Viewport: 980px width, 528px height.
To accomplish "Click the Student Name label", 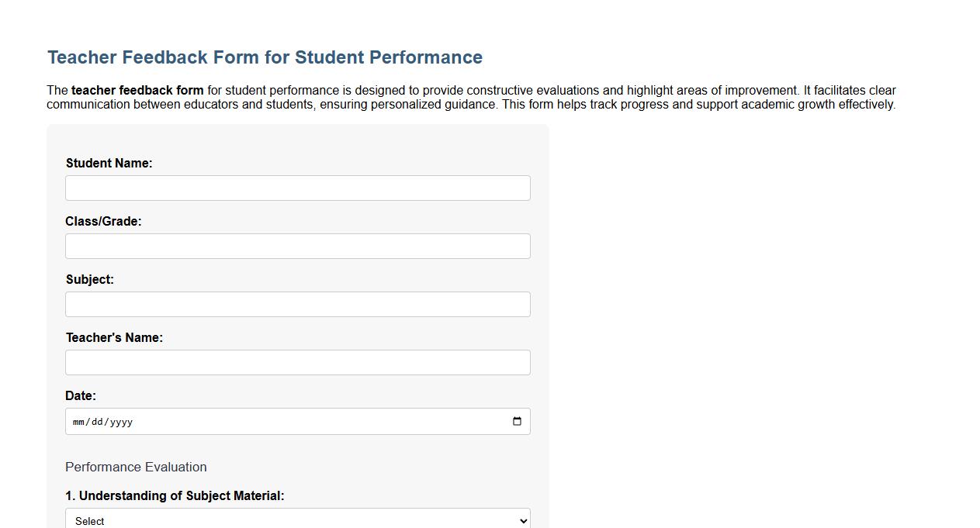I will (x=109, y=163).
